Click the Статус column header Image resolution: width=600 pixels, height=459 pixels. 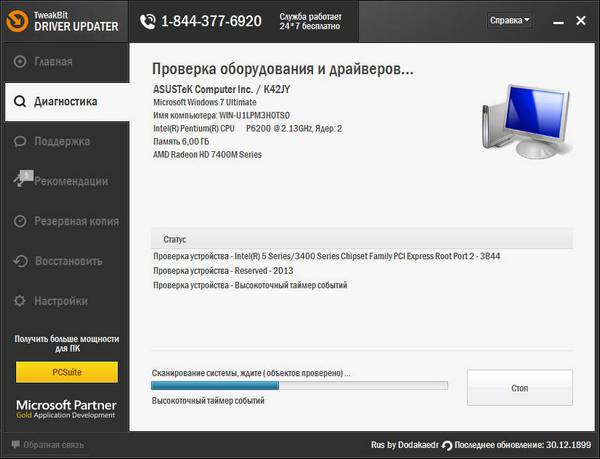point(174,240)
